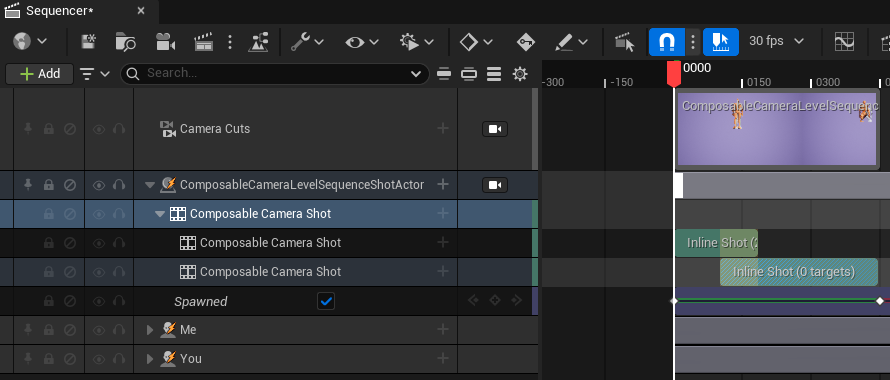
Task: Select the camera cut thumbnail section
Action: (778, 129)
